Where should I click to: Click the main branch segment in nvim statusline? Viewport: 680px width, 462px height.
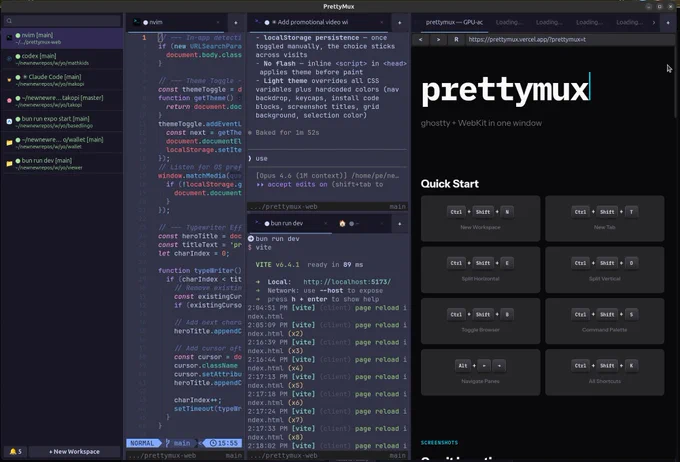[179, 443]
